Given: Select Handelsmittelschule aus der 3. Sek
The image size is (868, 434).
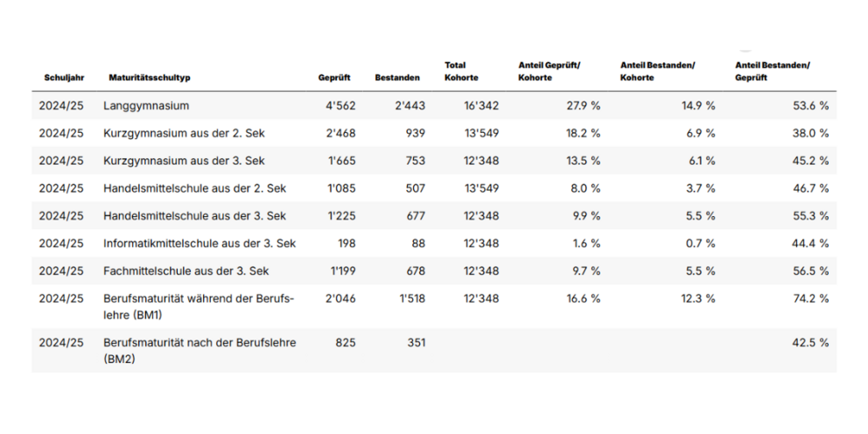Looking at the screenshot, I should tap(194, 216).
